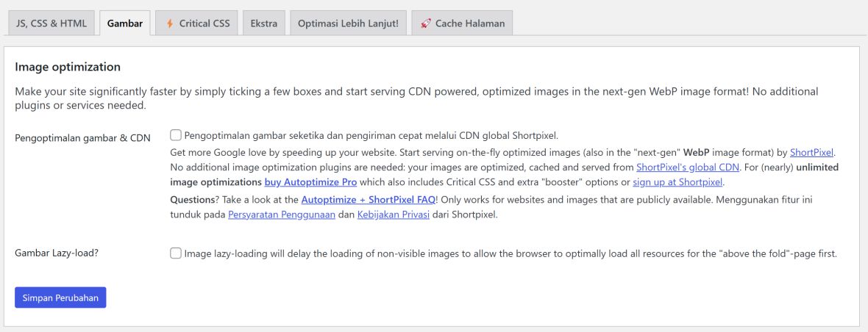The image size is (868, 332).
Task: Open the Ekstra tab
Action: click(264, 24)
